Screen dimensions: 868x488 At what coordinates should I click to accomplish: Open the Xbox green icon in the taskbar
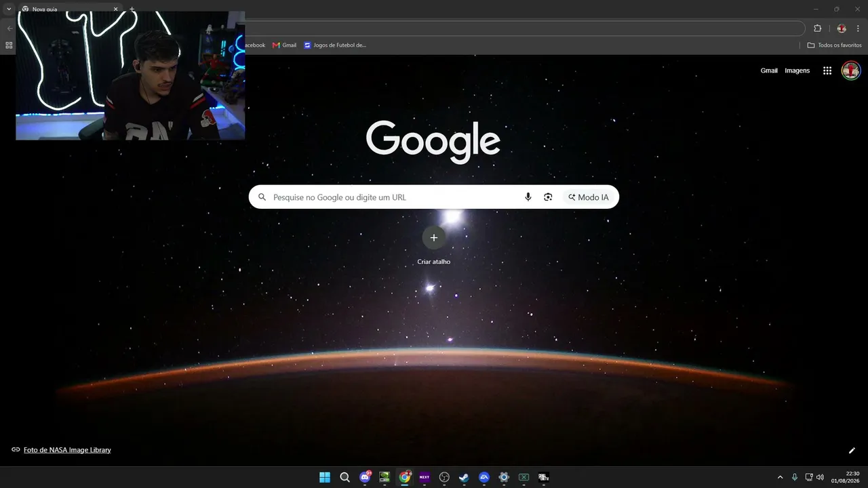(524, 477)
